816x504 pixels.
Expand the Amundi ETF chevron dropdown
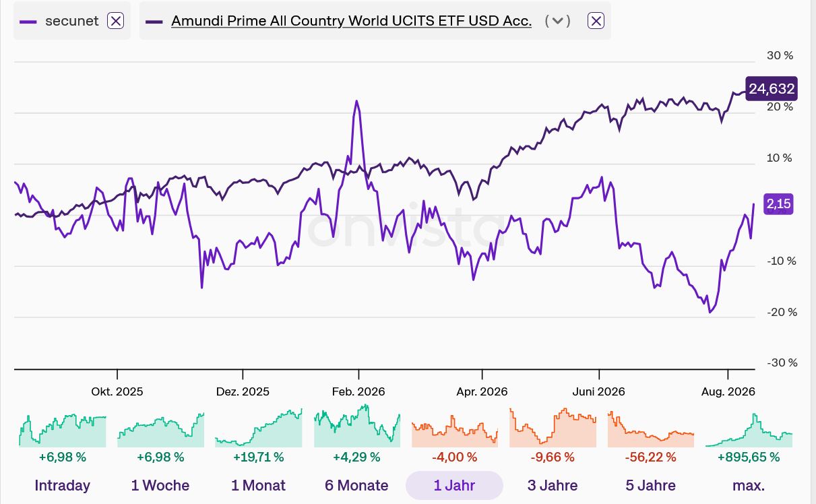click(557, 21)
